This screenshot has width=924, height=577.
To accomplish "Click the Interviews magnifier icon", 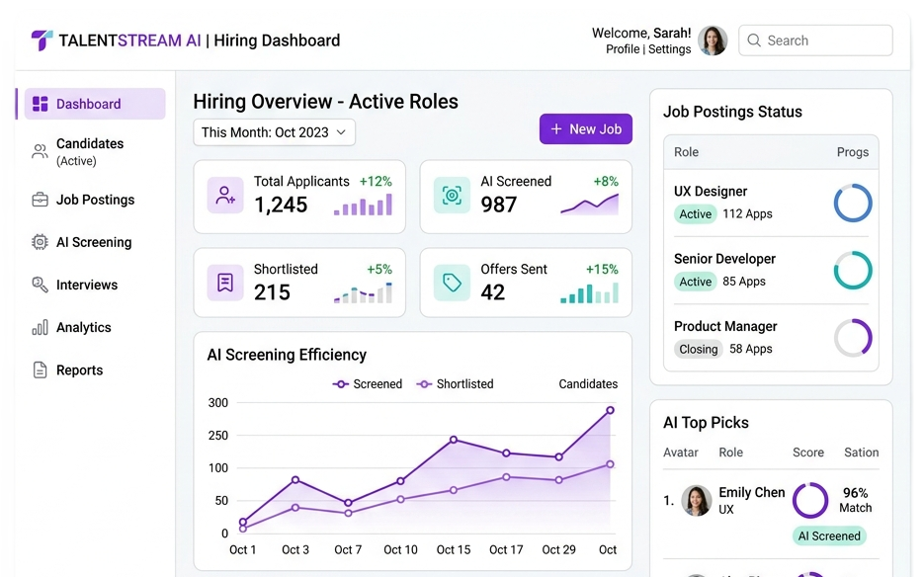I will tap(40, 285).
